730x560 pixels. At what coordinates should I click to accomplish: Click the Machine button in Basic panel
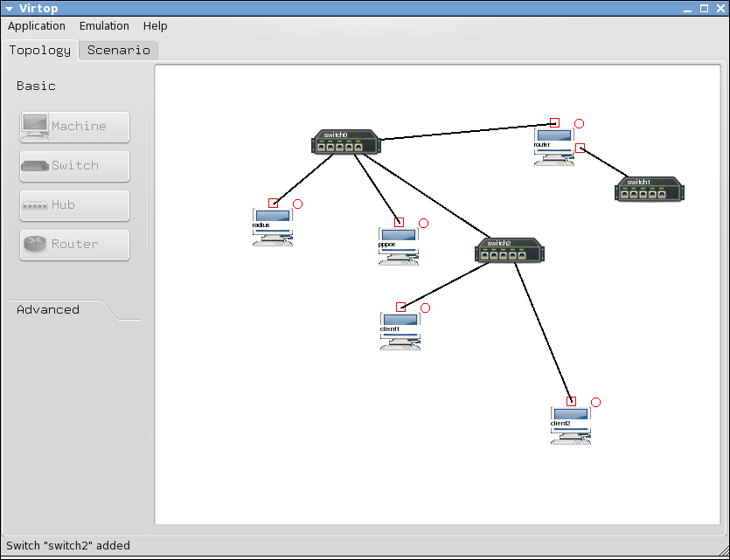(x=74, y=127)
